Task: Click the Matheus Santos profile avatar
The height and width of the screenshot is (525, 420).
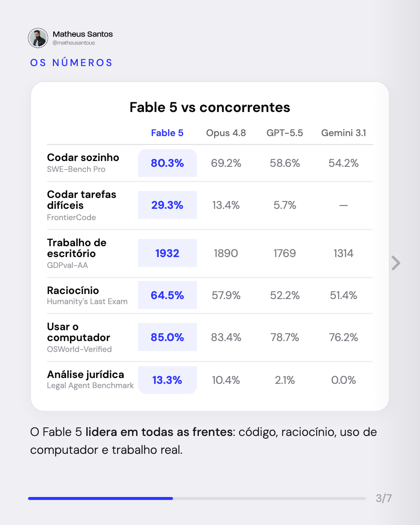Action: (38, 38)
